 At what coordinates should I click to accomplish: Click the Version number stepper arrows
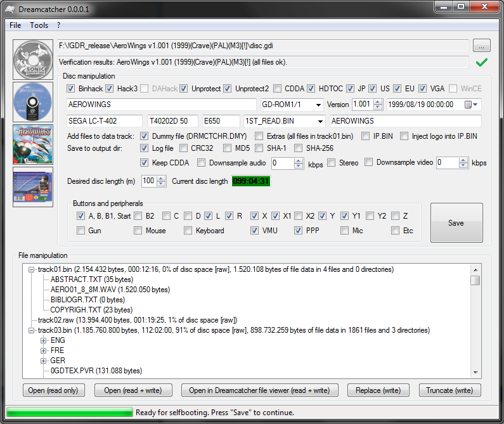click(378, 105)
